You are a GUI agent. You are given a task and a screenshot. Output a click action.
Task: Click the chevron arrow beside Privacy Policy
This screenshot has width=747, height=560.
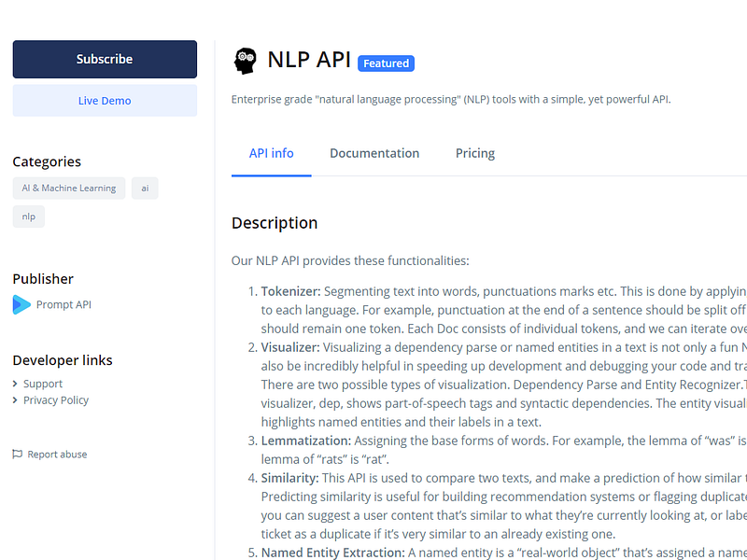click(x=15, y=400)
